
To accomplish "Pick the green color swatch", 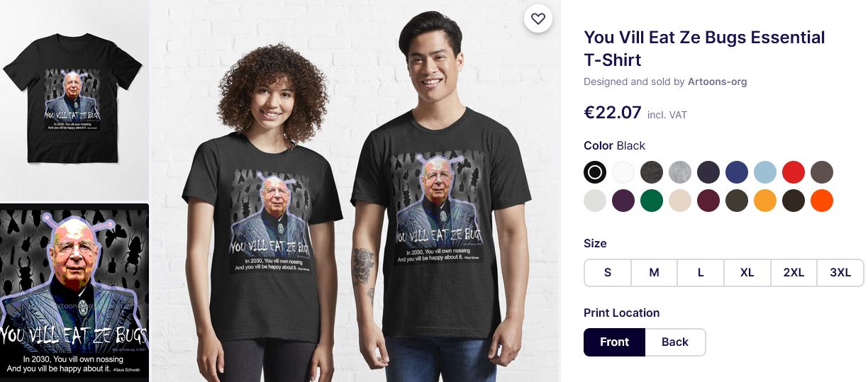I will click(652, 201).
